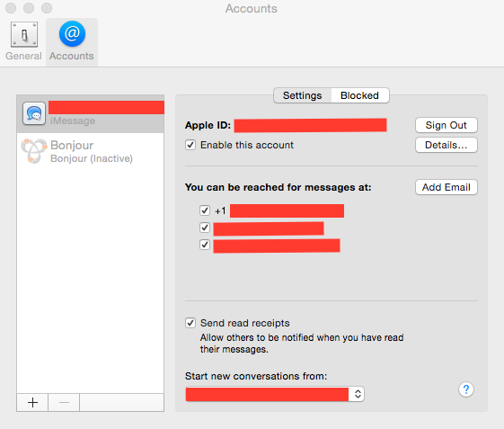Toggle Enable this account checkbox
Image resolution: width=504 pixels, height=429 pixels.
190,145
